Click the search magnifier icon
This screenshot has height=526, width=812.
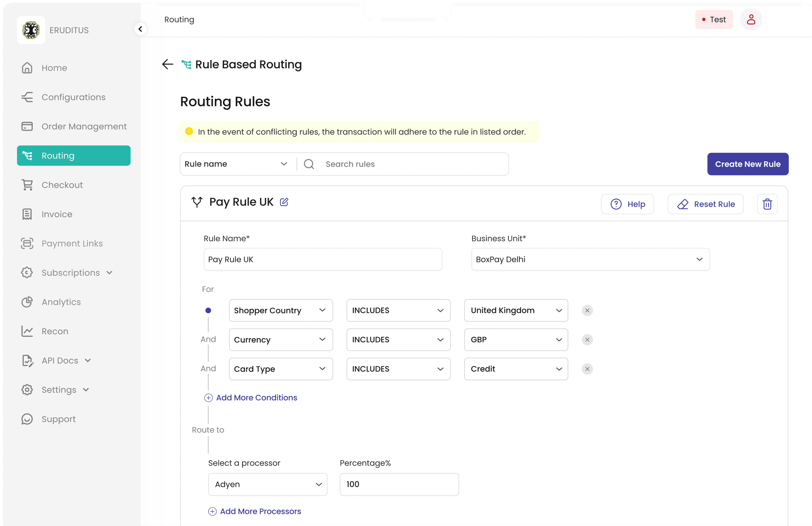309,164
